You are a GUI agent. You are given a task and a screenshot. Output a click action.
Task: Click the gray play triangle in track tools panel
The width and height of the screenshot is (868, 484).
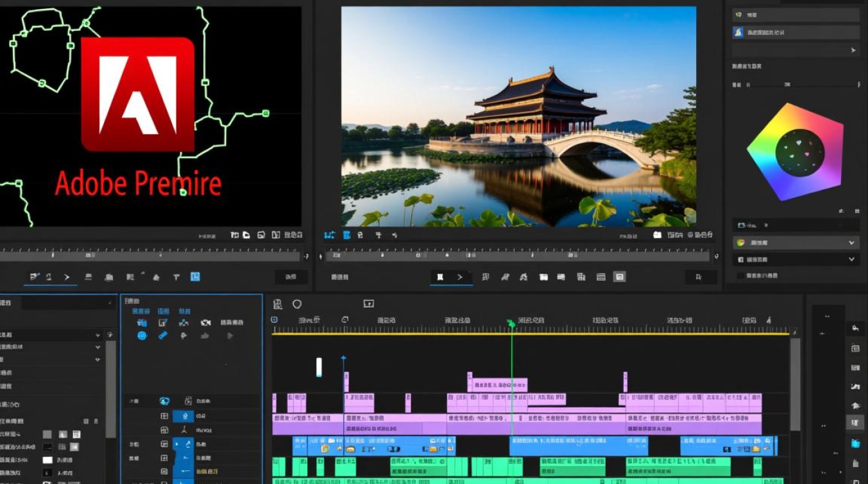[x=230, y=336]
